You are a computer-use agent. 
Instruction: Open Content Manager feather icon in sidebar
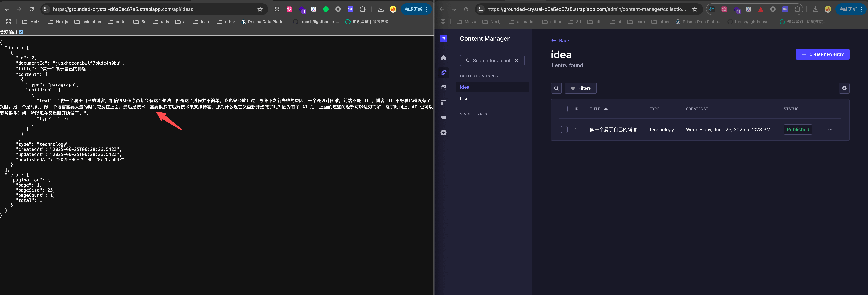(x=444, y=73)
